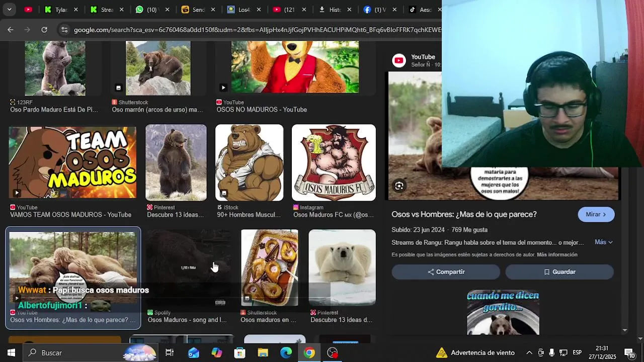644x362 pixels.
Task: Open Outlook from the taskbar
Action: [x=193, y=353]
